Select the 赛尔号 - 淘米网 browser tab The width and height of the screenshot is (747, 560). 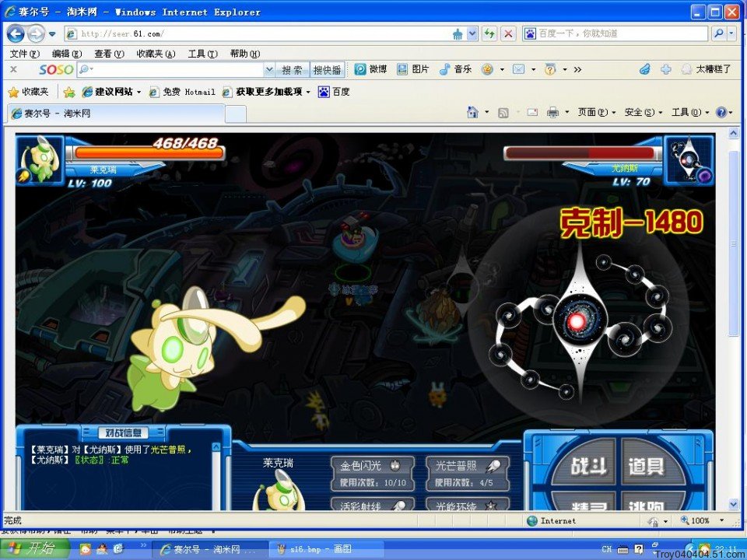116,114
